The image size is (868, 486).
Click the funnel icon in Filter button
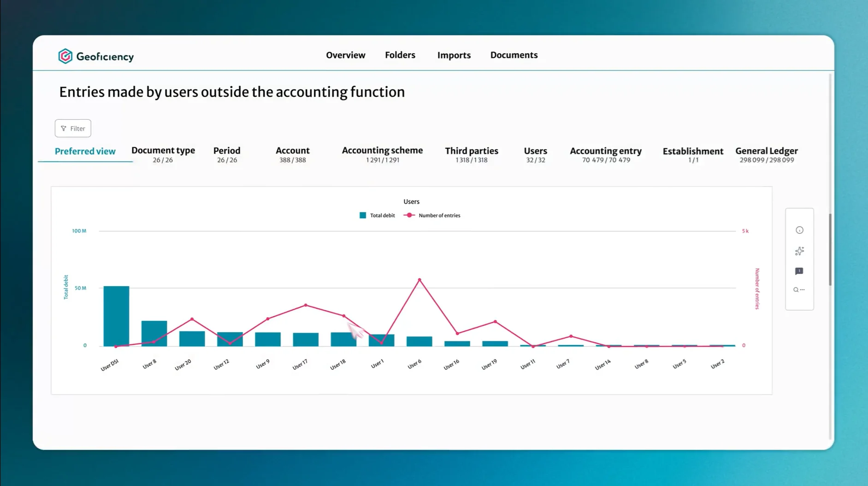point(64,129)
